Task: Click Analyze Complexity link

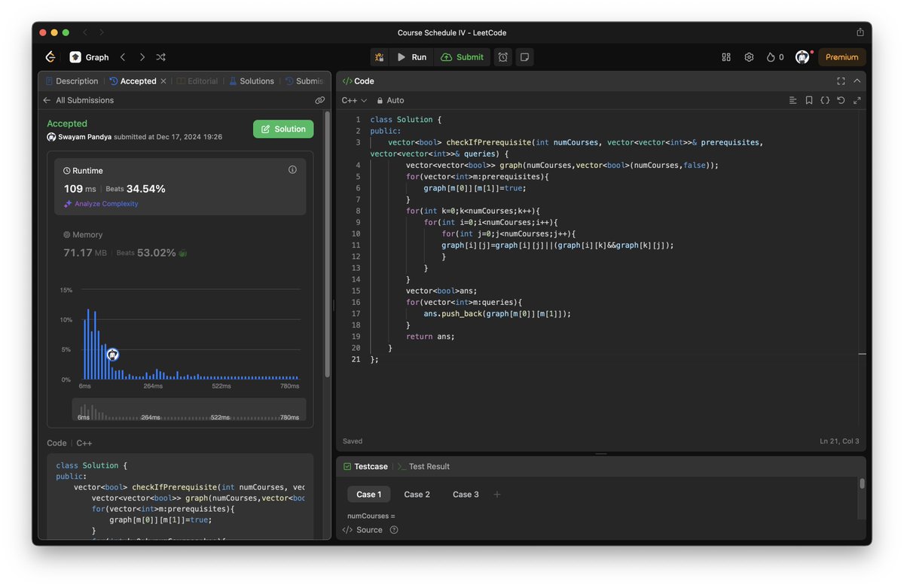Action: coord(101,204)
